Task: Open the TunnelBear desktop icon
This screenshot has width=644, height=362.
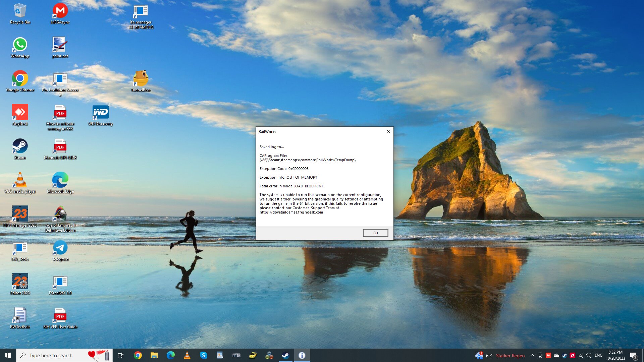Action: coord(141,79)
